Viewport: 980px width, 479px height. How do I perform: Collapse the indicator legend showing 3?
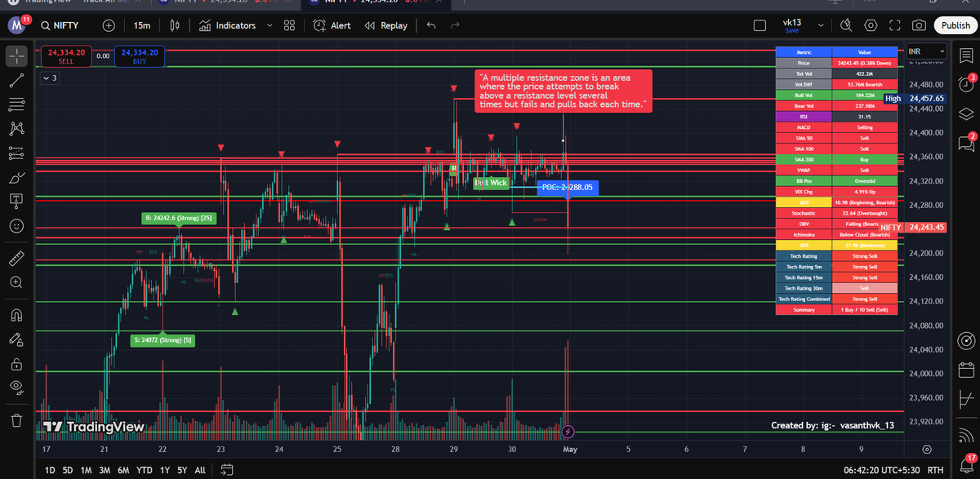[50, 78]
